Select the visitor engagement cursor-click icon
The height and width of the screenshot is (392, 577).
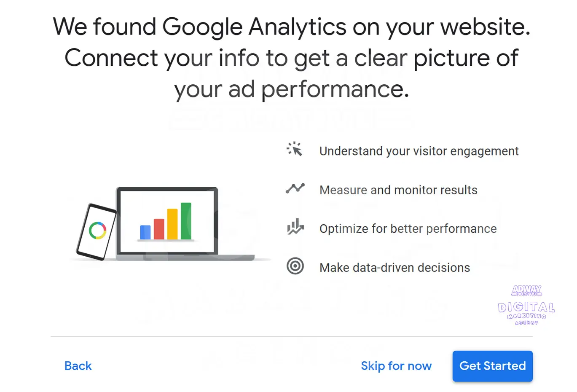295,150
